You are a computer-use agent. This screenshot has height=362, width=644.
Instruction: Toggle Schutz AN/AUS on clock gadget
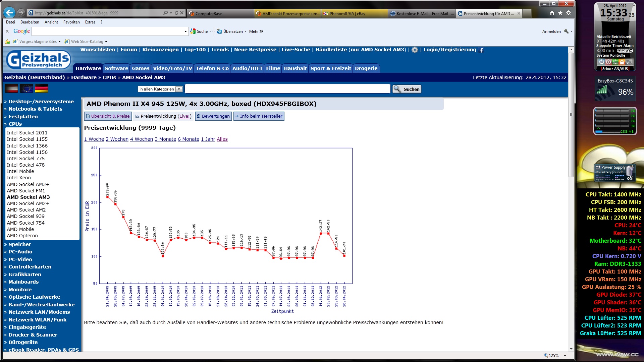[615, 69]
